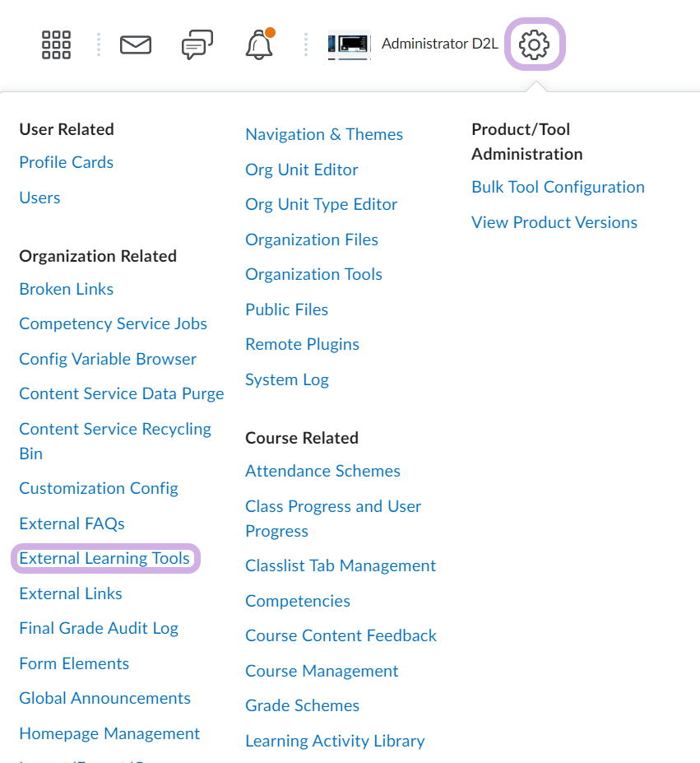The height and width of the screenshot is (763, 700).
Task: Open External Learning Tools
Action: pyautogui.click(x=104, y=559)
